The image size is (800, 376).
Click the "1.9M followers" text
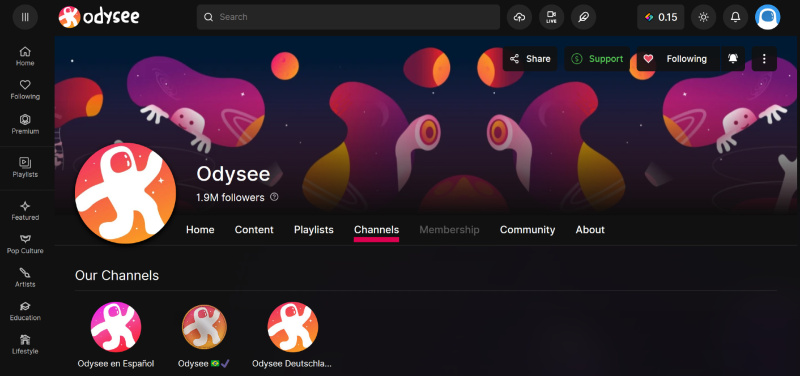pos(231,197)
